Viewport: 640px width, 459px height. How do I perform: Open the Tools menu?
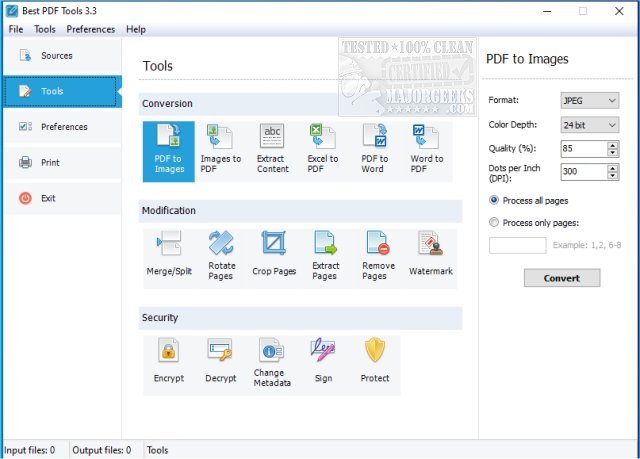(x=44, y=29)
